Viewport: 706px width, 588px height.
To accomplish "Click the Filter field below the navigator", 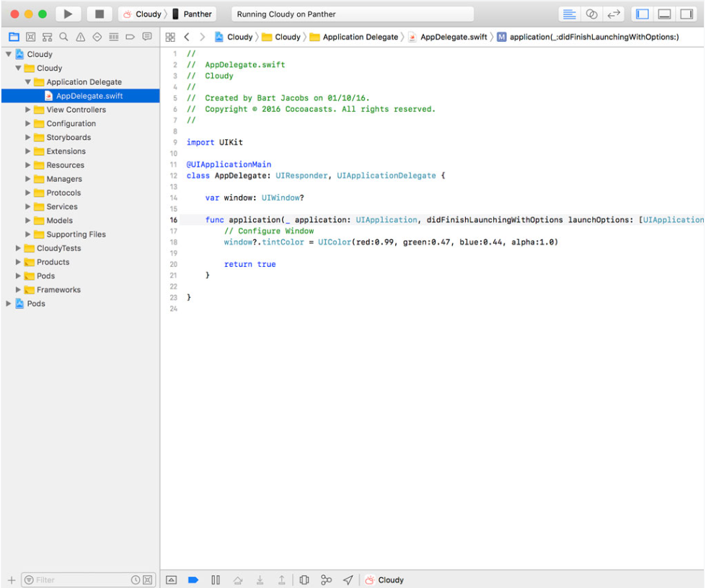I will (x=79, y=579).
